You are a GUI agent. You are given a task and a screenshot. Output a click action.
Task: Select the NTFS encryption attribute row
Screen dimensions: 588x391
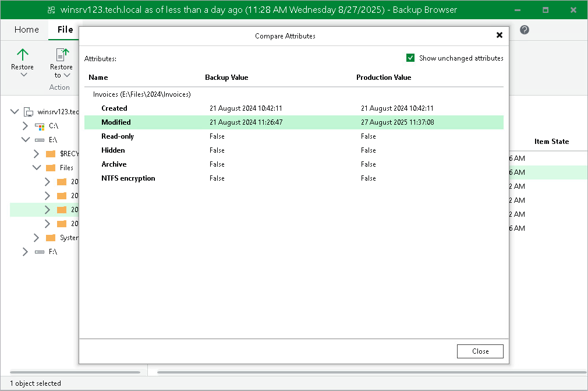click(x=293, y=178)
